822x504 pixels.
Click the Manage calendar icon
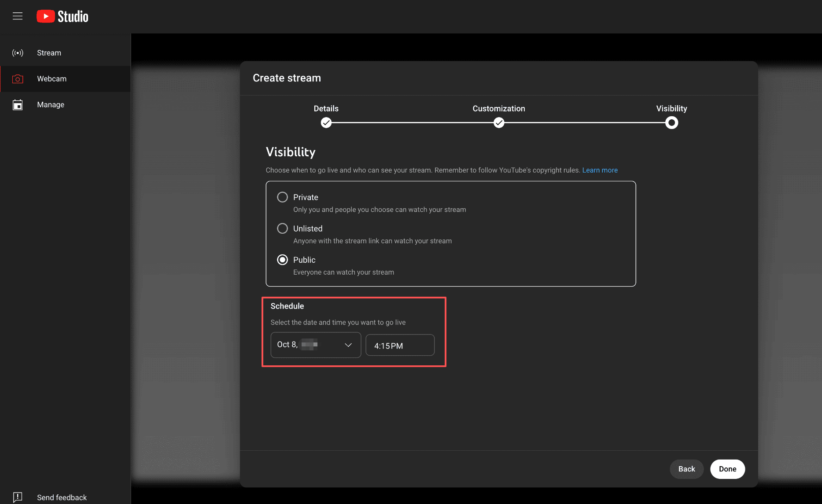18,105
